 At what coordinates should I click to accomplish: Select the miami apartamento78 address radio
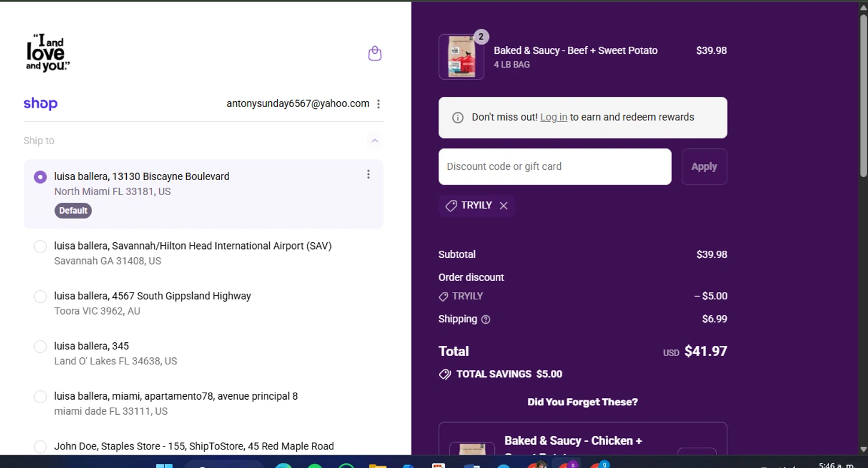[x=40, y=397]
